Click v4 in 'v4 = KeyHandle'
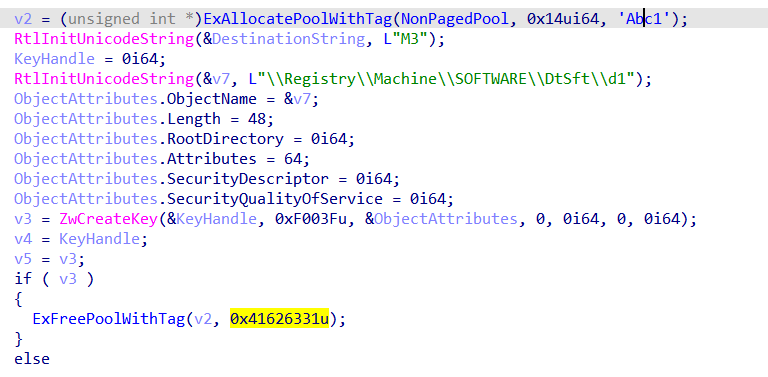The image size is (768, 377). click(x=23, y=239)
